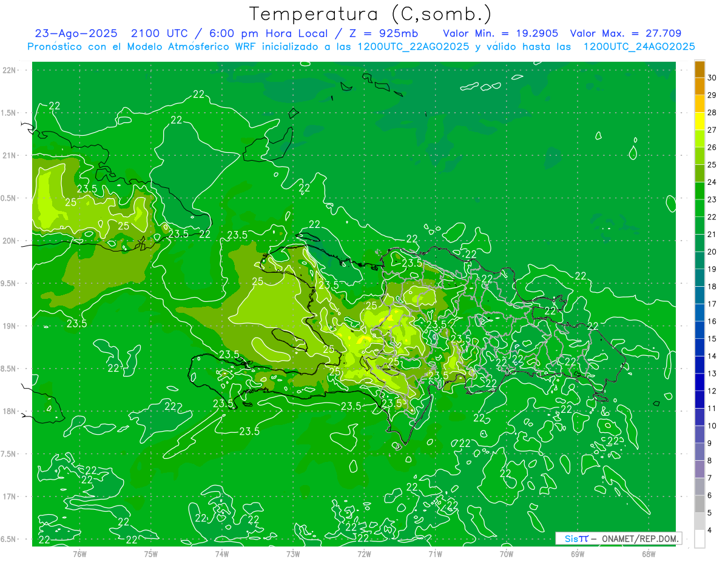The height and width of the screenshot is (562, 728).
Task: Click the 'ONAMET/REP.DOM.' credit label
Action: (x=641, y=538)
